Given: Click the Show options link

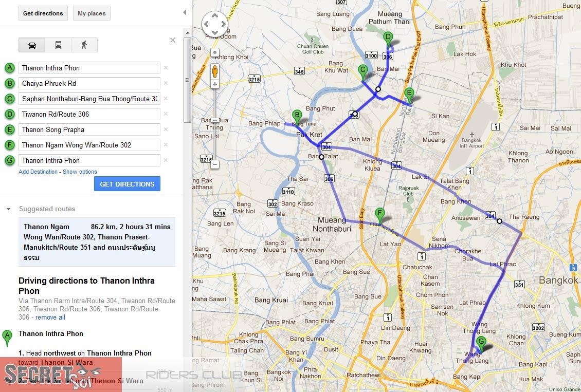Looking at the screenshot, I should (x=80, y=172).
